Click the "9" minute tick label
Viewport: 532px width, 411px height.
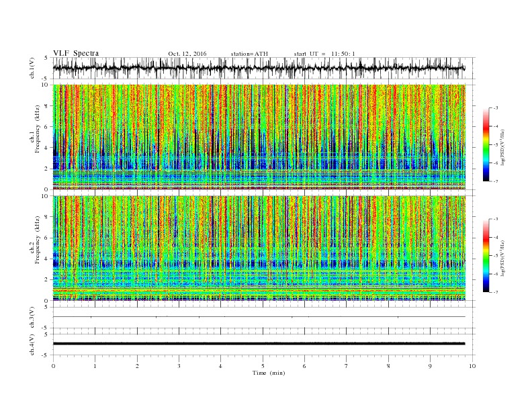(x=430, y=366)
